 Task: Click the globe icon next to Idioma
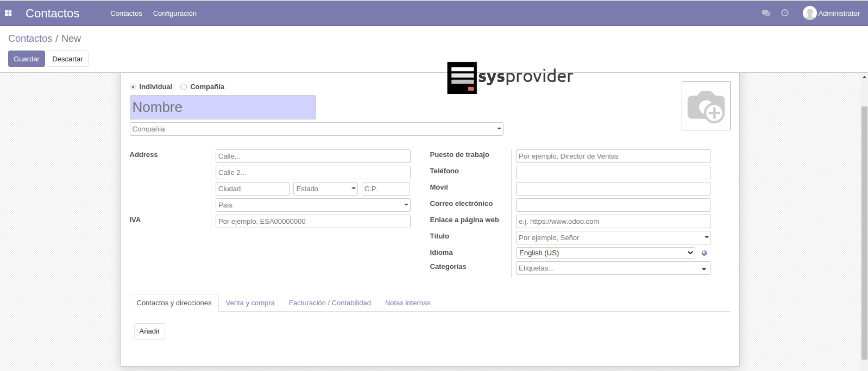coord(705,253)
